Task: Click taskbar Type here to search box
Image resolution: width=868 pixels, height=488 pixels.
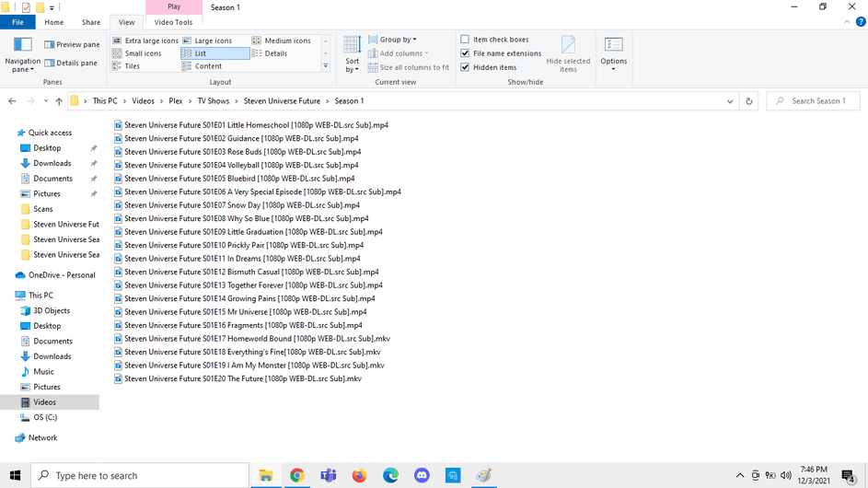Action: (140, 475)
